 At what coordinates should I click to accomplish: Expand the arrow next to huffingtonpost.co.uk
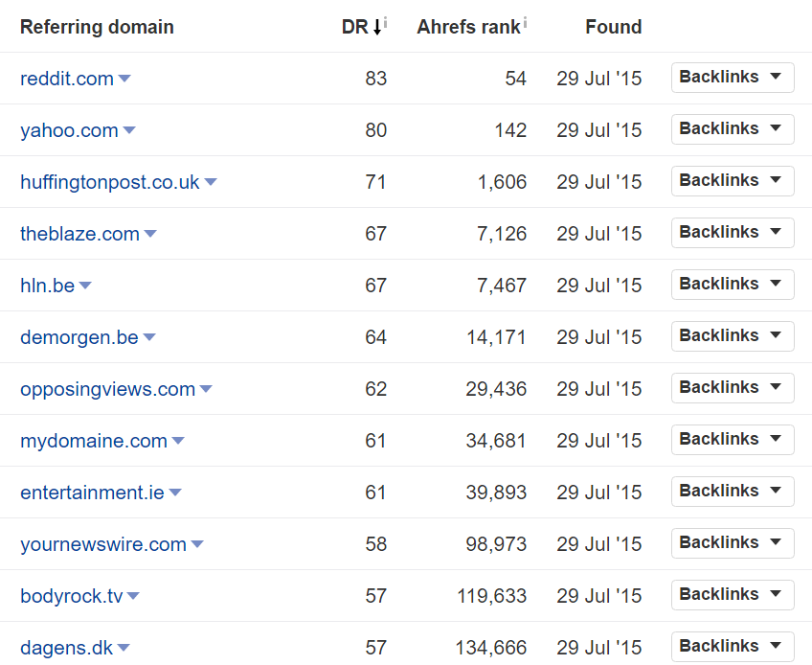[211, 182]
